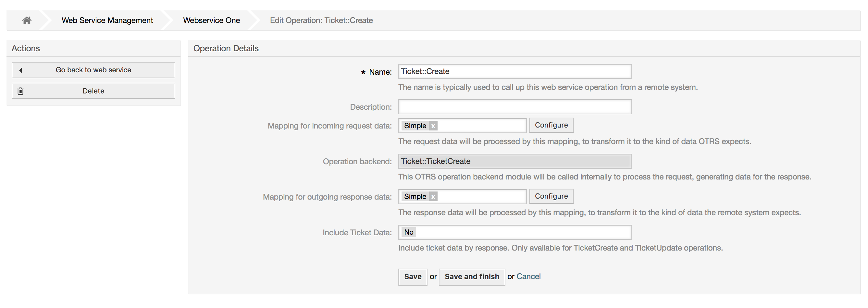Remove Simple mapping from incoming request data
The height and width of the screenshot is (308, 868).
(x=433, y=125)
